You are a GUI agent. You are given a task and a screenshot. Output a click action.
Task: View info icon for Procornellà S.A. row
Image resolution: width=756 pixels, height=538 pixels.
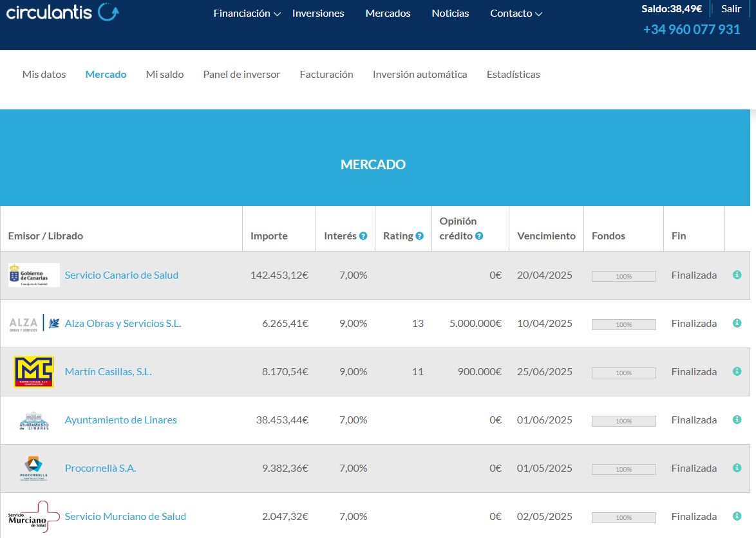coord(737,468)
